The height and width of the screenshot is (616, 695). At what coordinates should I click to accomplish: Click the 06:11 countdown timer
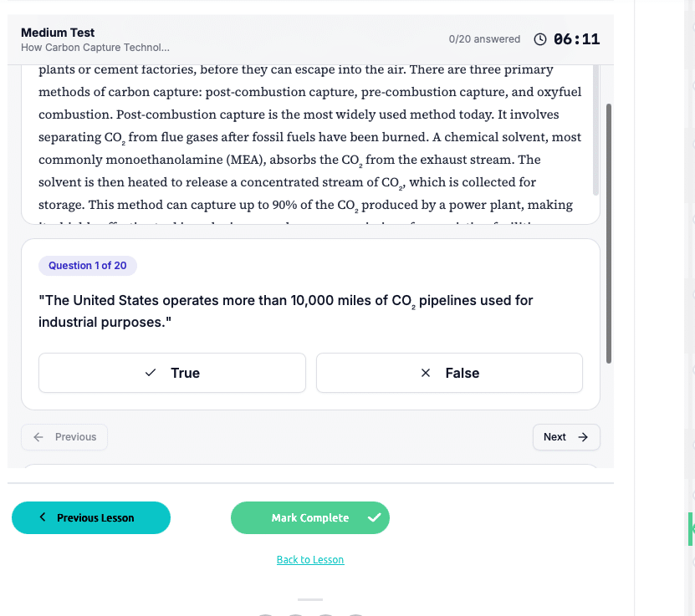coord(576,39)
